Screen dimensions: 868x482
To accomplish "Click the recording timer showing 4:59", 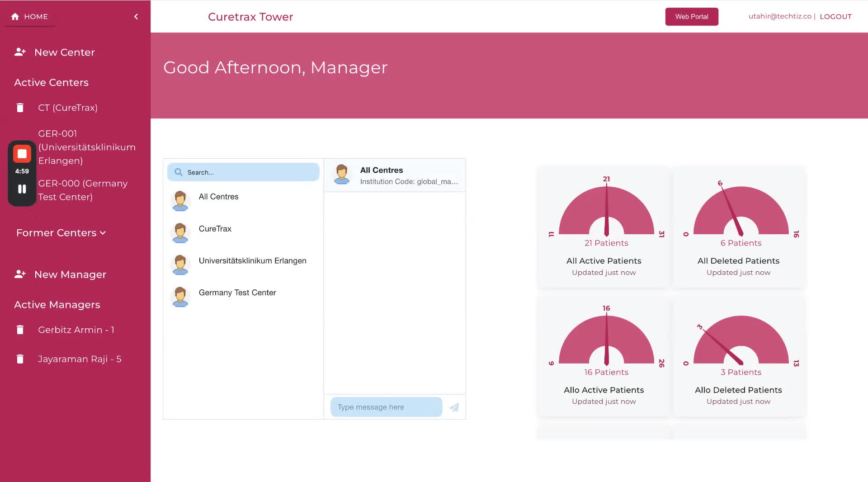I will (22, 171).
